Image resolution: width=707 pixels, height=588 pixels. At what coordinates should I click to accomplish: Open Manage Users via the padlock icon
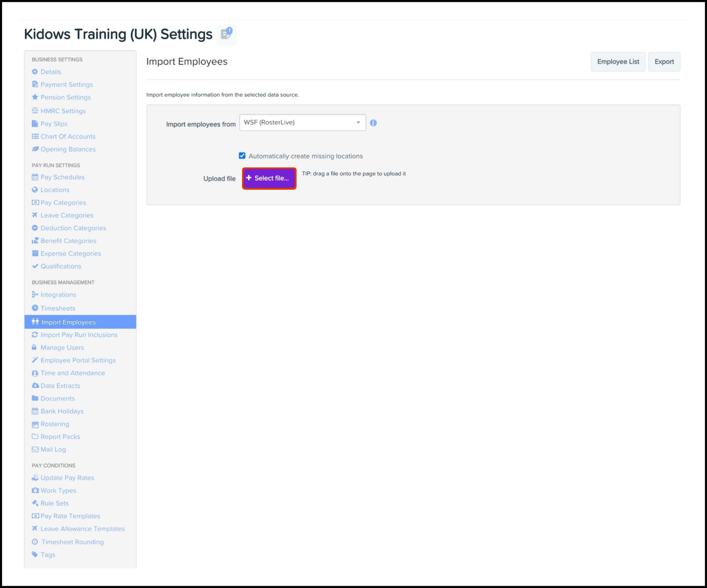tap(35, 347)
